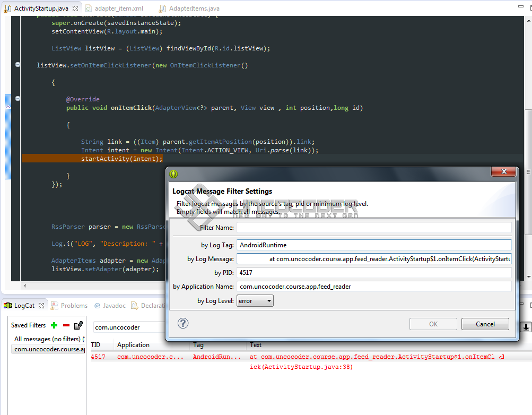The height and width of the screenshot is (415, 532).
Task: Click AndroidRun... tag cell in log row
Action: click(x=216, y=357)
